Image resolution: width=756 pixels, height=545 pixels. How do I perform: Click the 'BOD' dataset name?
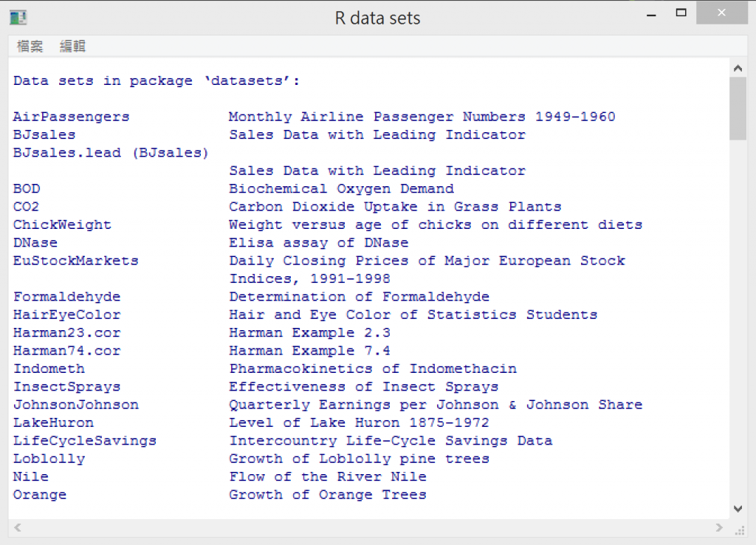27,188
